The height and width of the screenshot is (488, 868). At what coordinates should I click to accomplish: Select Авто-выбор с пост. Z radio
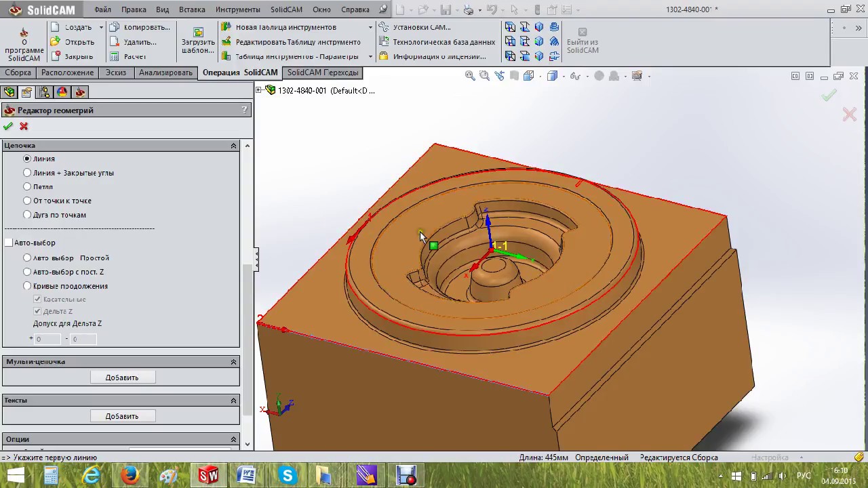pos(27,272)
